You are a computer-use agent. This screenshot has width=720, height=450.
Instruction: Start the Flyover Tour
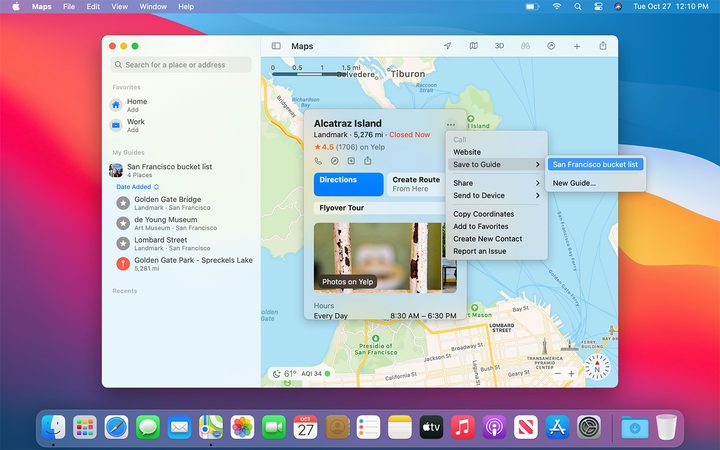(380, 208)
